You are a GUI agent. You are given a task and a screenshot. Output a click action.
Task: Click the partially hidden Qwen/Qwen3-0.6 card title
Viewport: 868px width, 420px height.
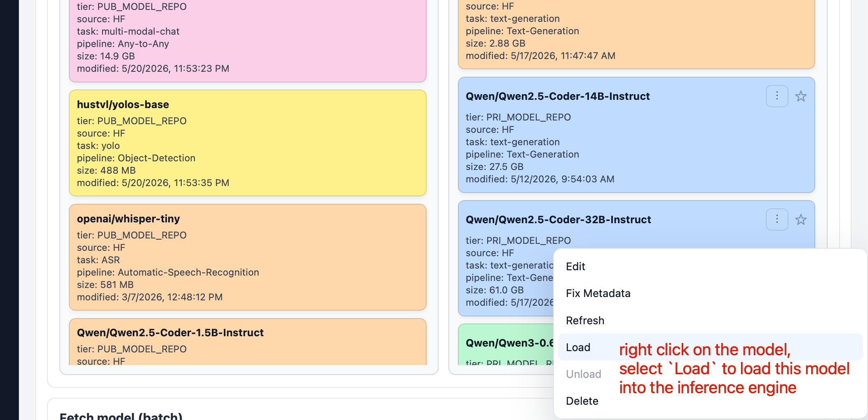pos(509,343)
